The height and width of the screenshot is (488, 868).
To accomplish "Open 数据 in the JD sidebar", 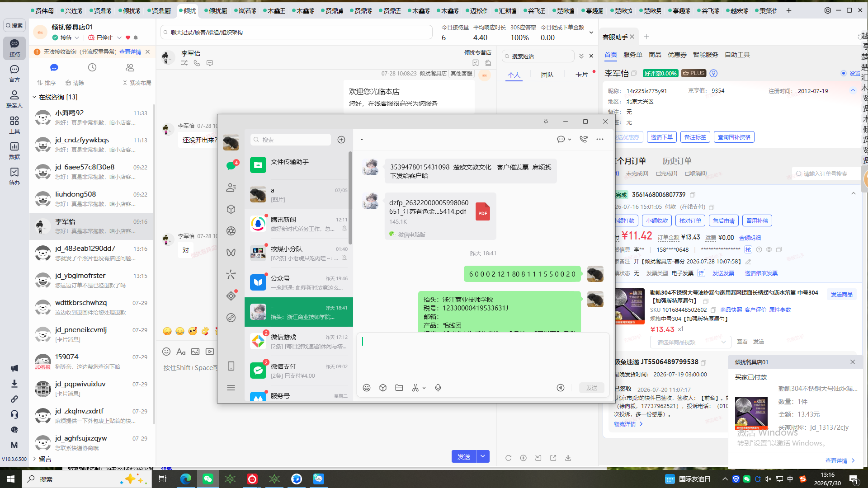I will point(14,150).
